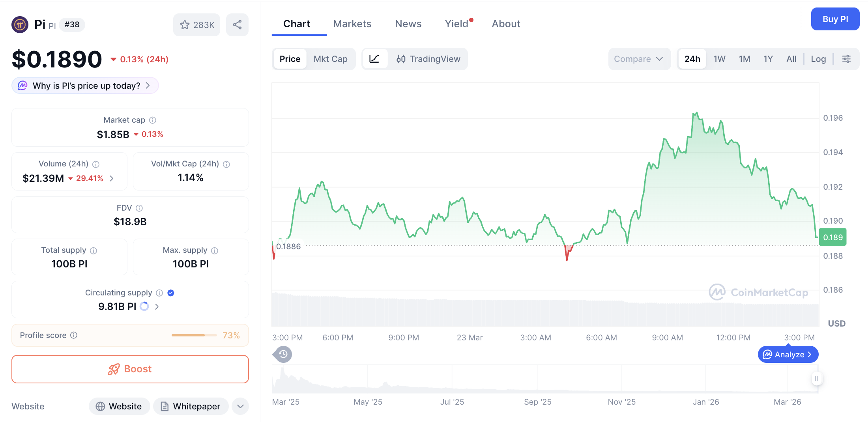Expand more links chevron beside Whitepaper
Image resolution: width=868 pixels, height=422 pixels.
240,406
